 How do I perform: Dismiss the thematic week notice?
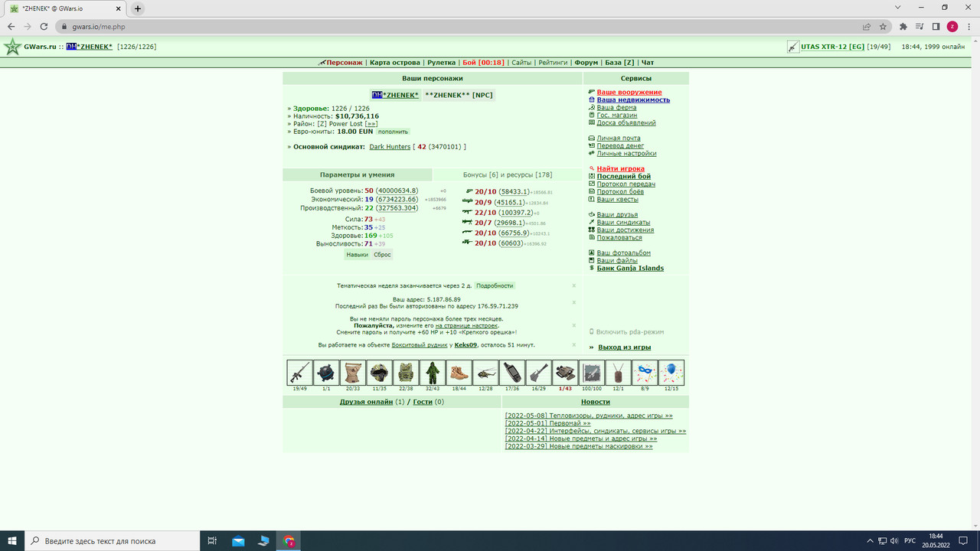[574, 285]
